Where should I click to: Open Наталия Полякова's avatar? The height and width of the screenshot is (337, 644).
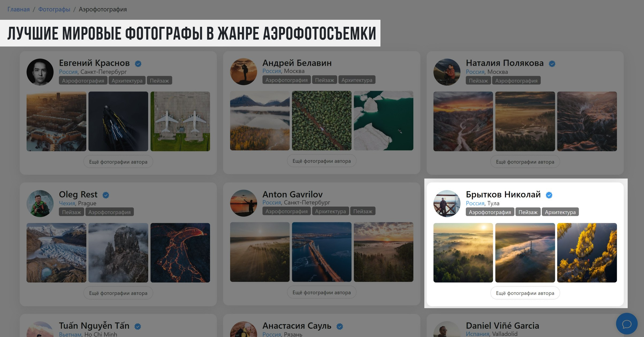[x=447, y=72]
